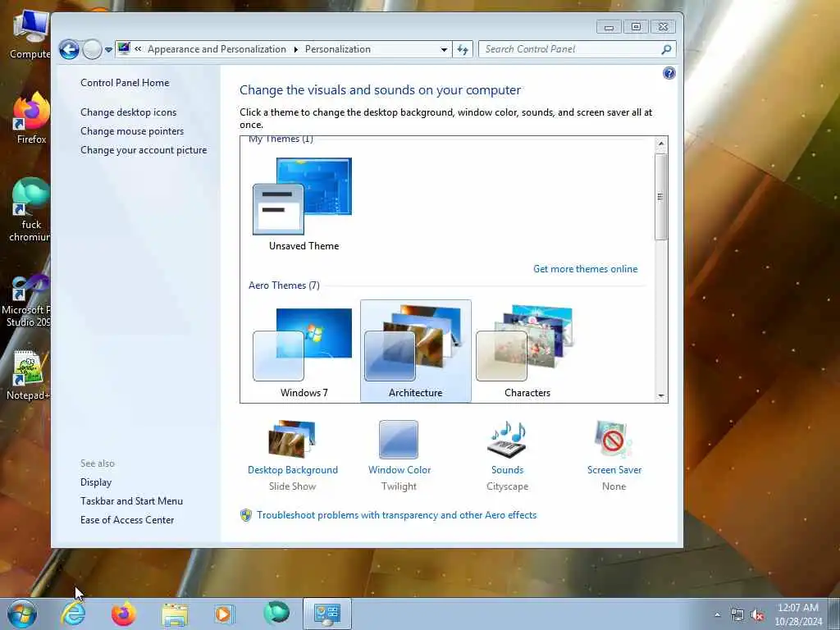Click the Control Panel taskbar button
The image size is (840, 630).
pyautogui.click(x=326, y=614)
